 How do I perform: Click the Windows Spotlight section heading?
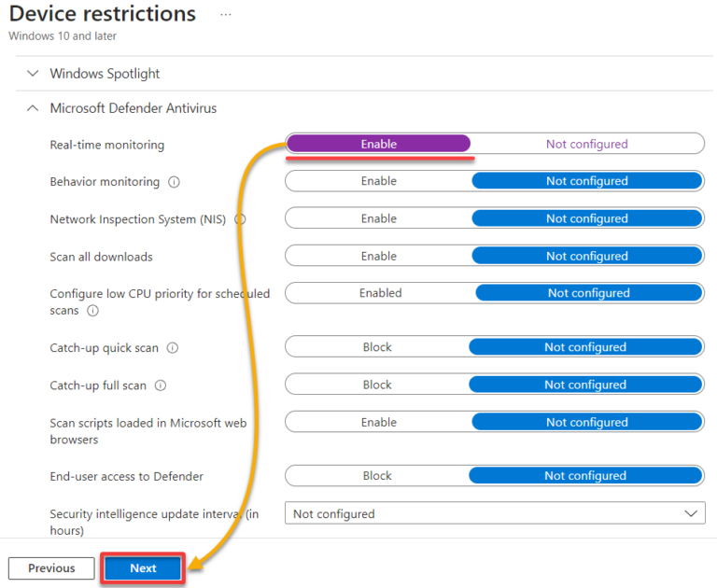coord(105,73)
